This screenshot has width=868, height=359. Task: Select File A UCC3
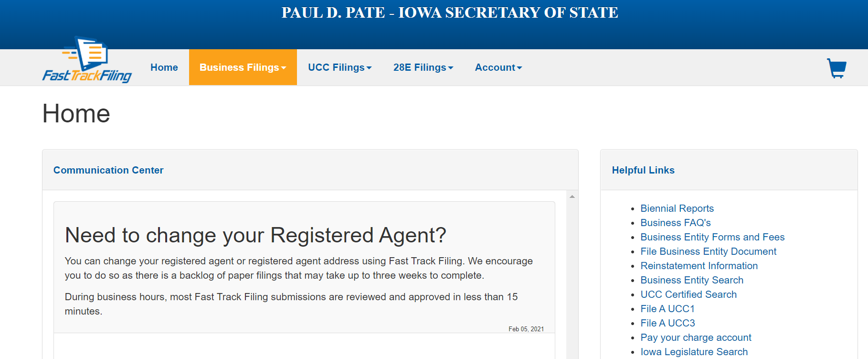[667, 323]
